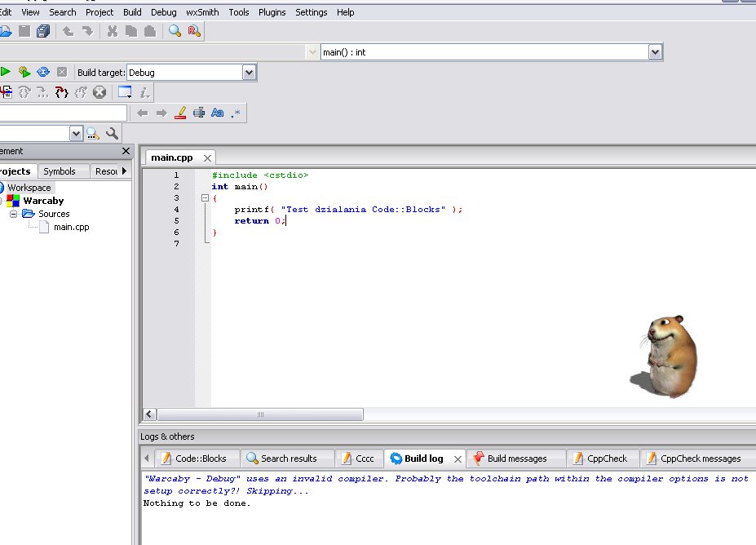756x545 pixels.
Task: Open the Debug menu
Action: pyautogui.click(x=163, y=12)
